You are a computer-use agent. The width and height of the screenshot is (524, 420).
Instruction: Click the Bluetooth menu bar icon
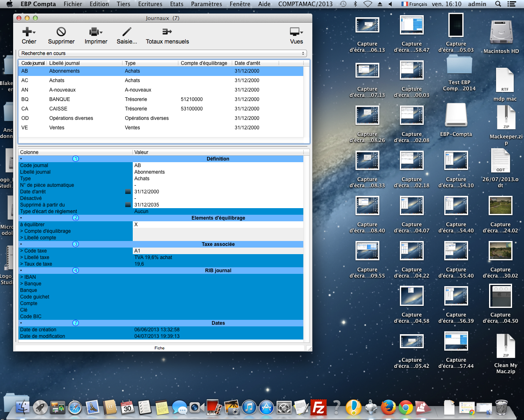pos(355,4)
